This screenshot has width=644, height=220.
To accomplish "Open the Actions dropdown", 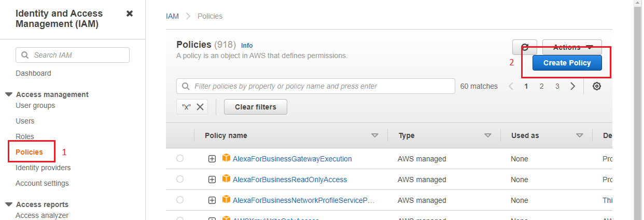I will pos(572,47).
